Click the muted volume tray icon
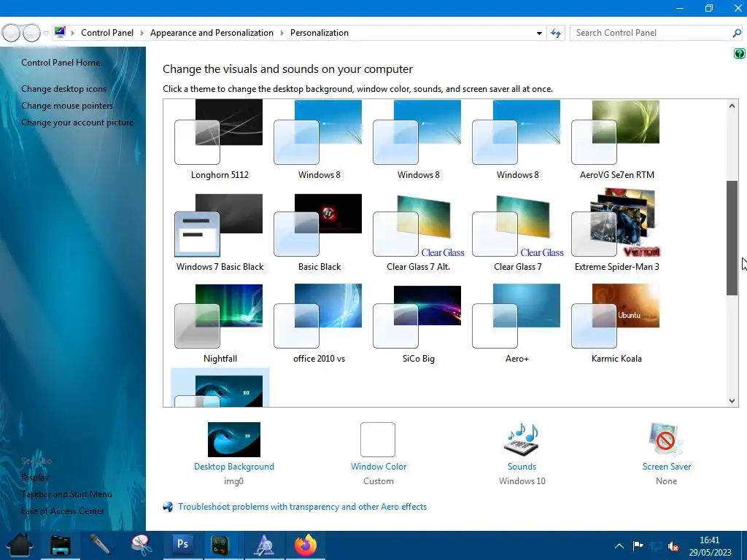 pos(673,545)
